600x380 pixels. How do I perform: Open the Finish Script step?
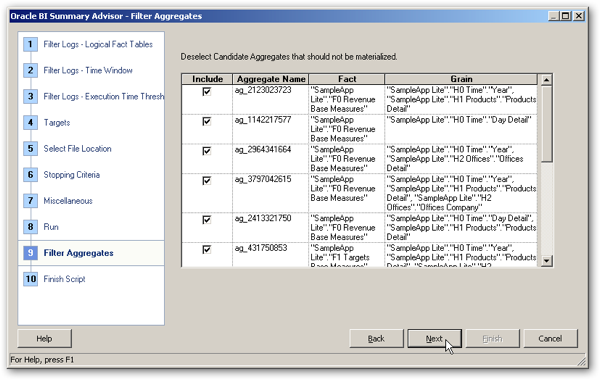click(64, 279)
